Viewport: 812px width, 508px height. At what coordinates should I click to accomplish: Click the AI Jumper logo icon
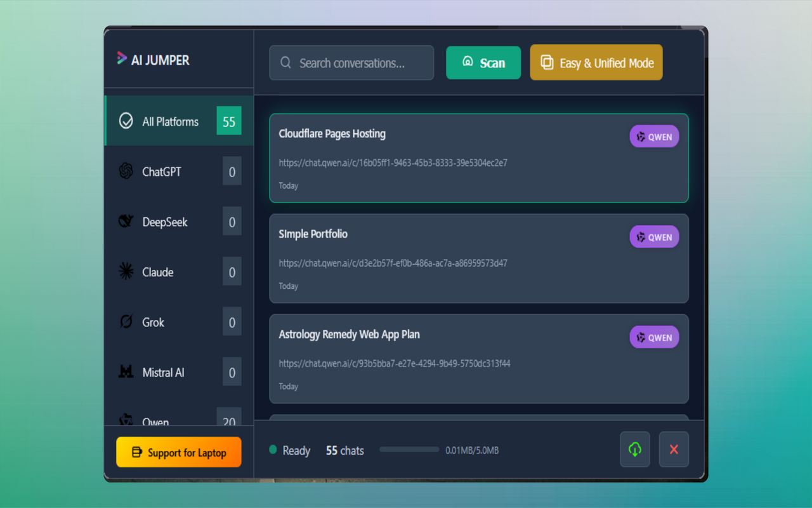point(122,59)
